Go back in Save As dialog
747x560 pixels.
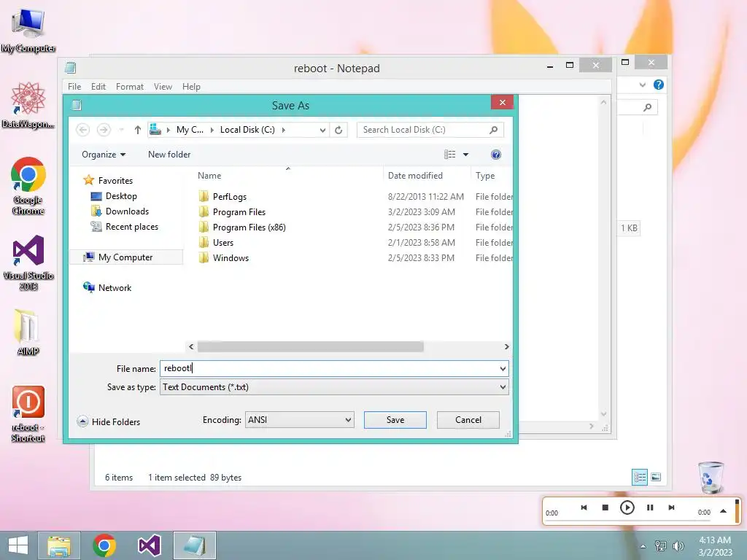pos(83,130)
